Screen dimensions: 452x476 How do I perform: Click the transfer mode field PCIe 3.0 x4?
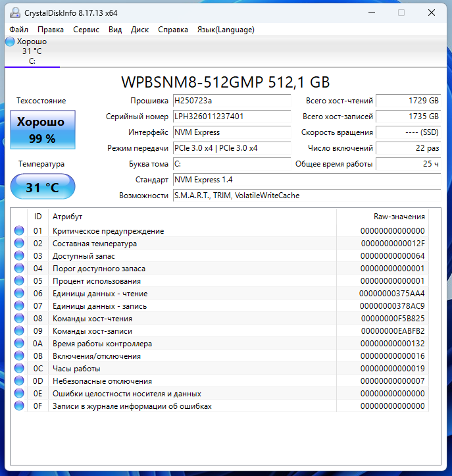(232, 148)
